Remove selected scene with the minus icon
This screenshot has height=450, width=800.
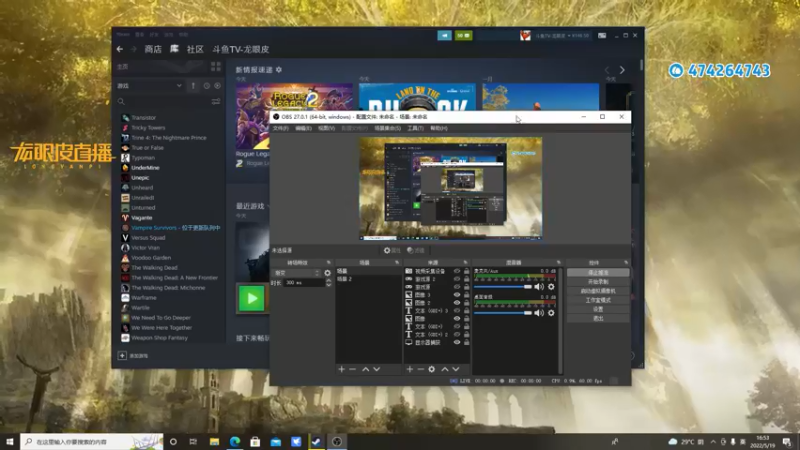click(x=353, y=369)
